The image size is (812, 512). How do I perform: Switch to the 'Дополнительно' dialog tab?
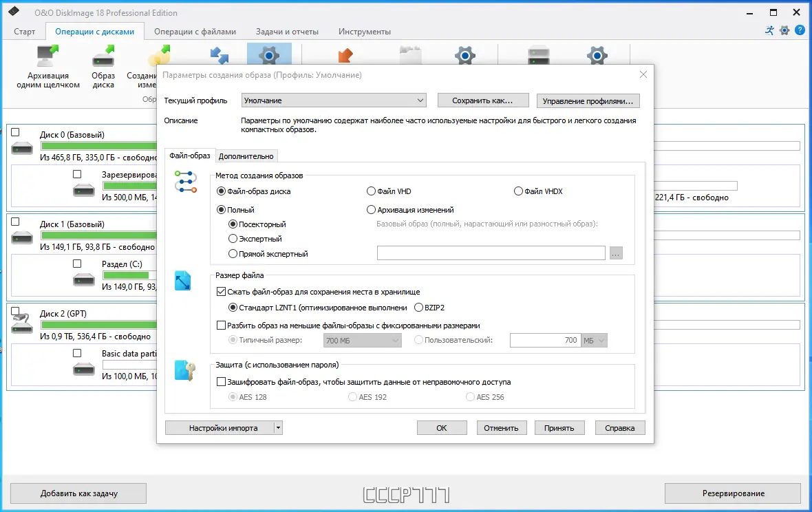[246, 156]
